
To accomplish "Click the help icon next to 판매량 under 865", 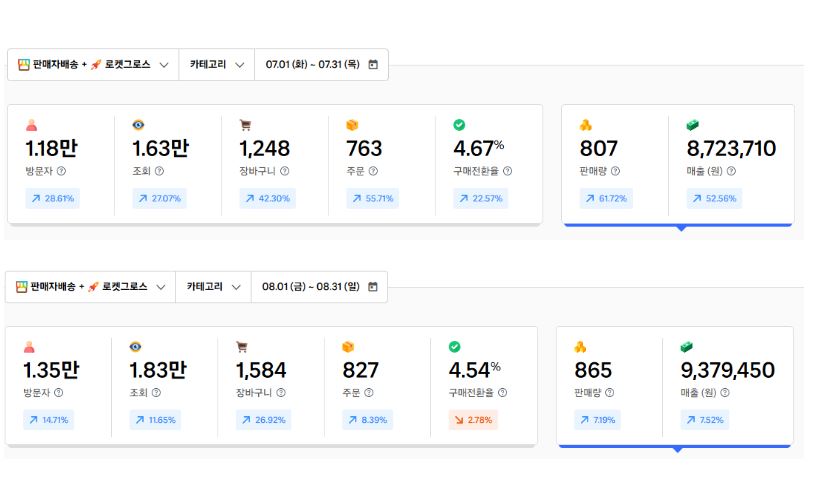I will pos(609,393).
